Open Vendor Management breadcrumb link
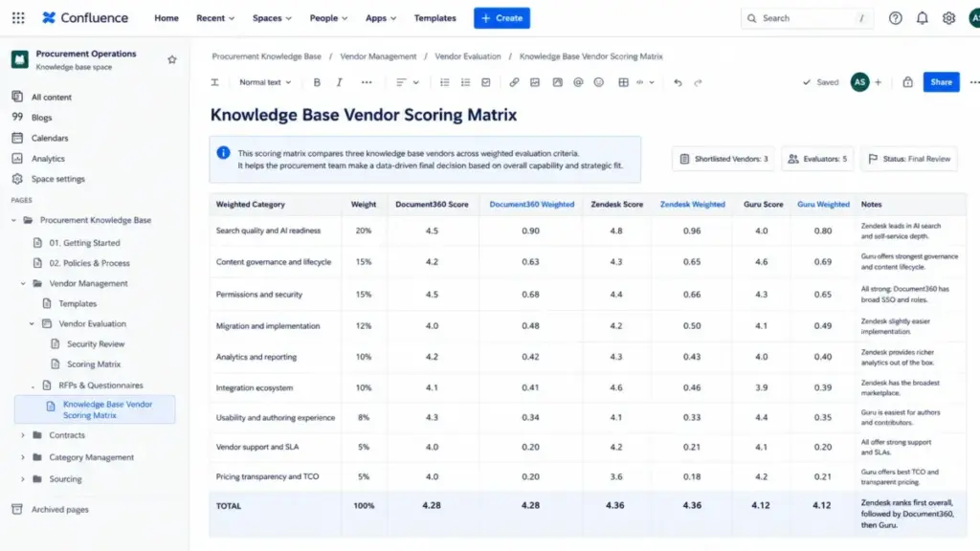The width and height of the screenshot is (980, 551). click(378, 56)
